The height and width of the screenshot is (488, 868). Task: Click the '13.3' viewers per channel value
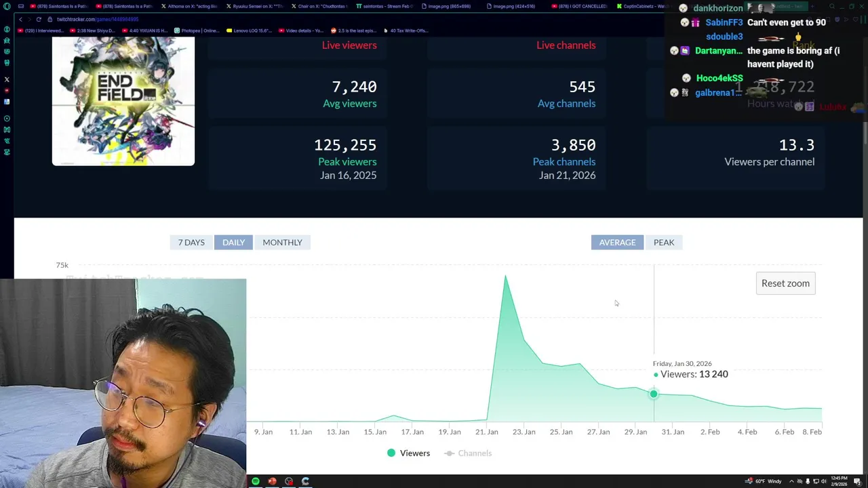(797, 145)
